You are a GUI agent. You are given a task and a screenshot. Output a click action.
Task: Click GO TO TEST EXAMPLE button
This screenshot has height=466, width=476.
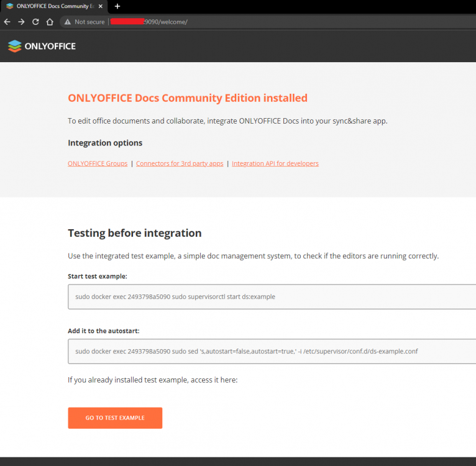(x=115, y=418)
